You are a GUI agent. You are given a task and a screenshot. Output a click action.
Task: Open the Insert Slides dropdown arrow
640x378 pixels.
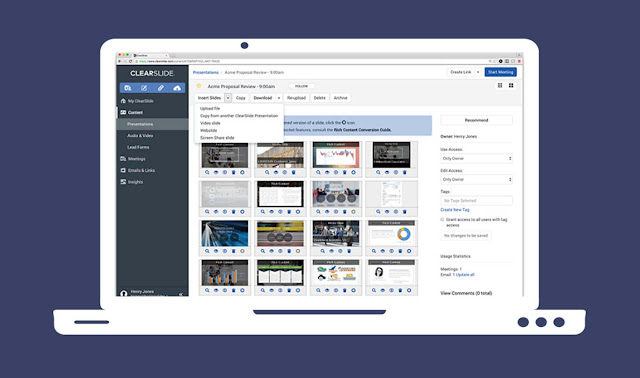pyautogui.click(x=228, y=98)
